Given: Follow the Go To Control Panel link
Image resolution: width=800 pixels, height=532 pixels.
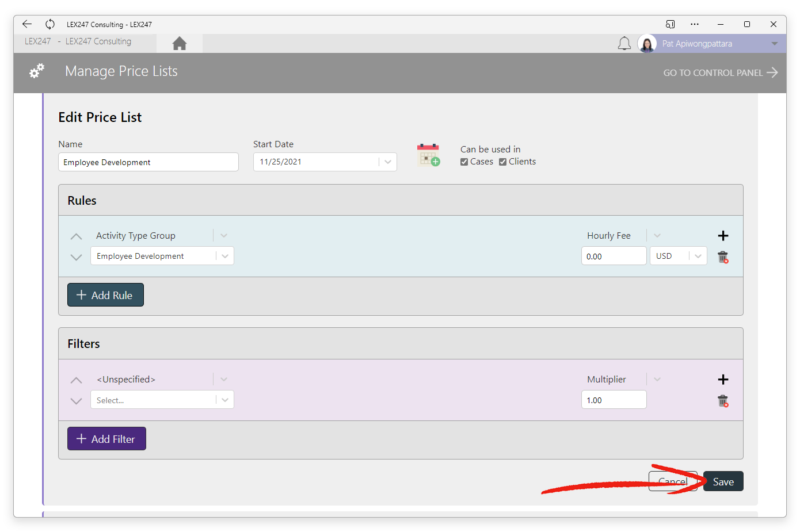Looking at the screenshot, I should click(x=721, y=72).
